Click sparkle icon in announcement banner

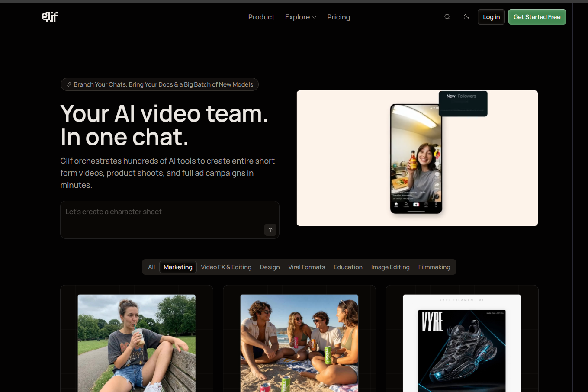(x=69, y=84)
